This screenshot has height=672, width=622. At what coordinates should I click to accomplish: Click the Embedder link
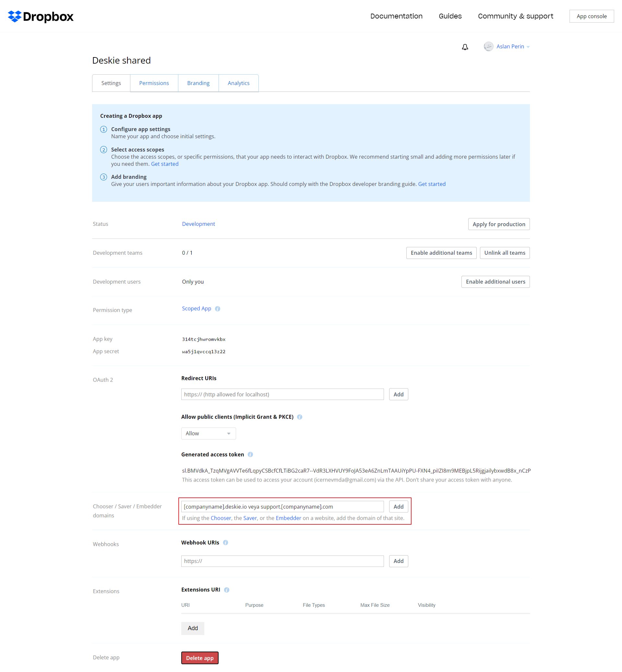(x=288, y=518)
